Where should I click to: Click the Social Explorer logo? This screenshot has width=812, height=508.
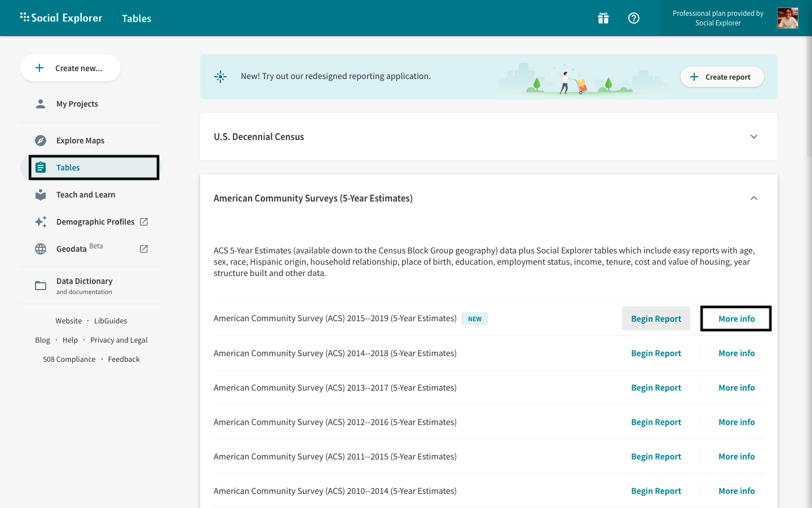(x=61, y=17)
